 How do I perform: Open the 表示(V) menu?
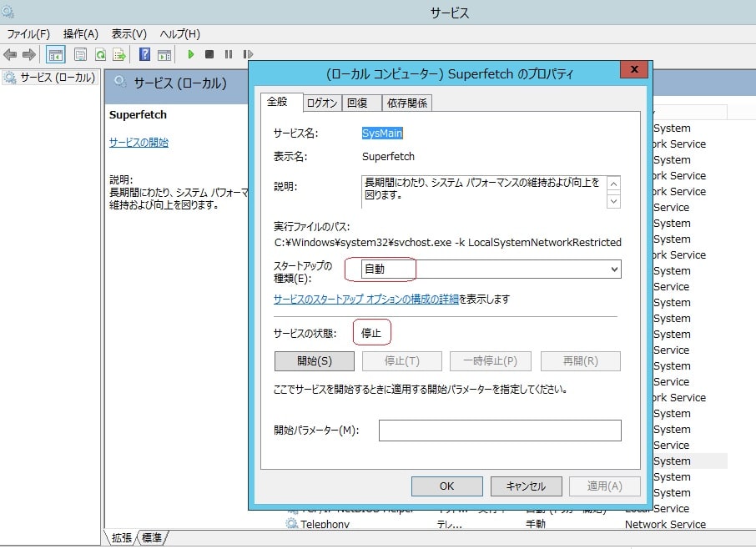pyautogui.click(x=129, y=33)
